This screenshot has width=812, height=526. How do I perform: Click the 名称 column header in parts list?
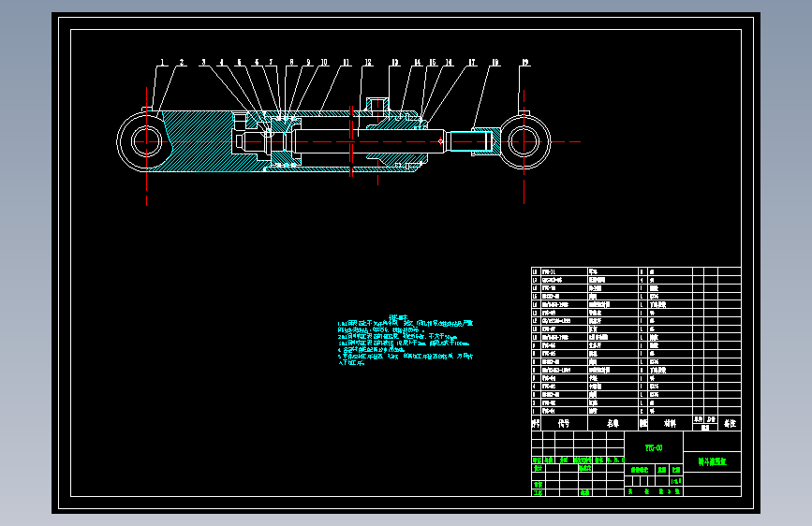(613, 423)
